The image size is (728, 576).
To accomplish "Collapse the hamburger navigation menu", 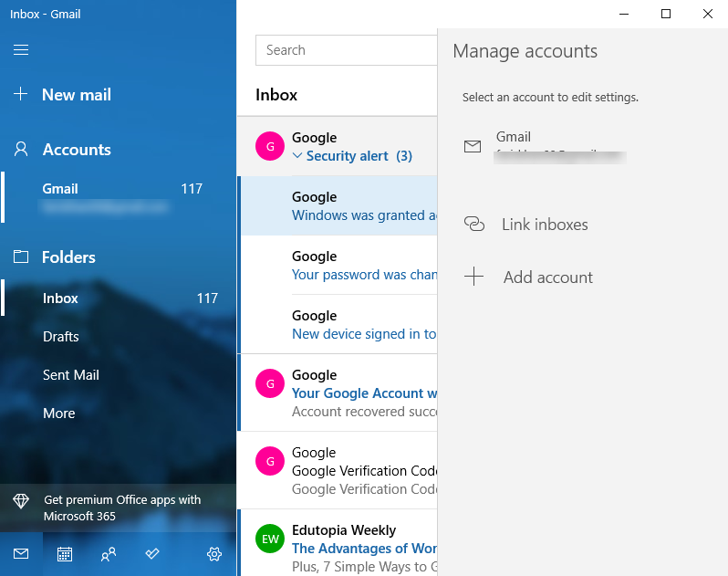I will point(21,49).
